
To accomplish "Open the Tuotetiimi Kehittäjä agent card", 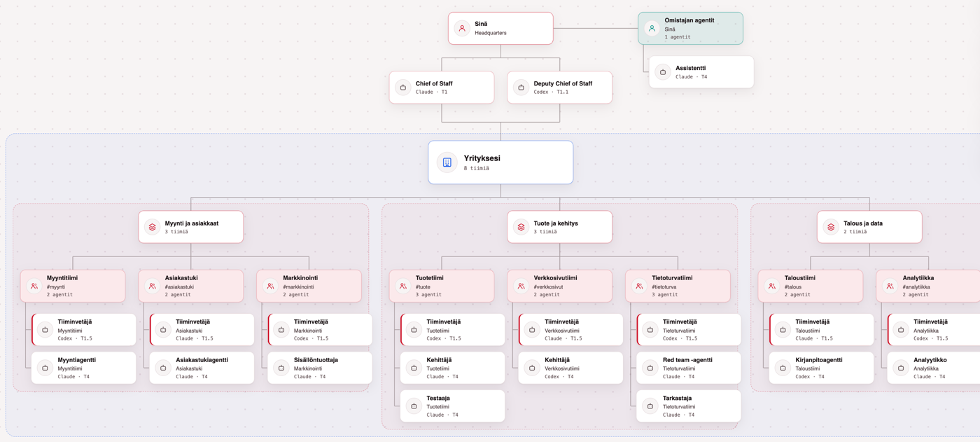I will 452,368.
